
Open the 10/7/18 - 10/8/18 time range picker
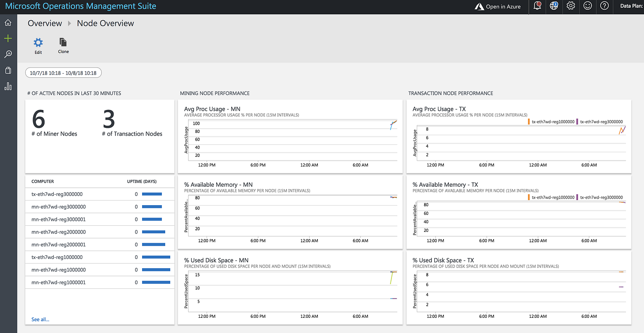coord(63,73)
